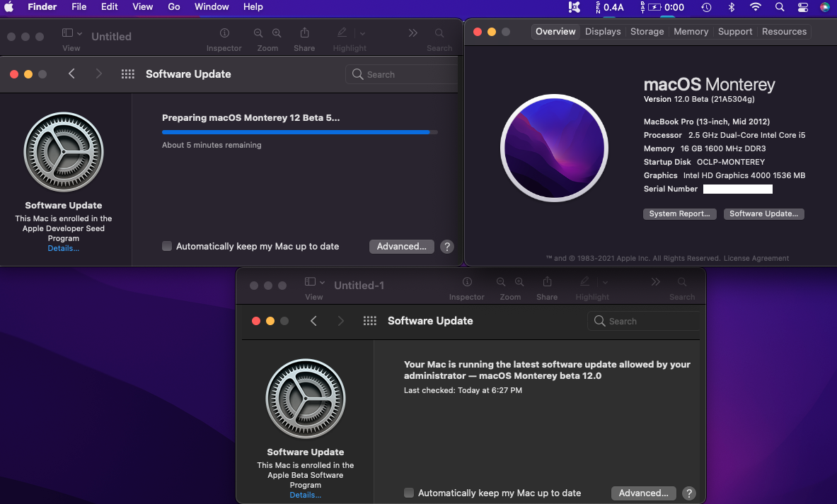Switch to the Storage tab
Viewport: 837px width, 504px height.
click(x=647, y=32)
